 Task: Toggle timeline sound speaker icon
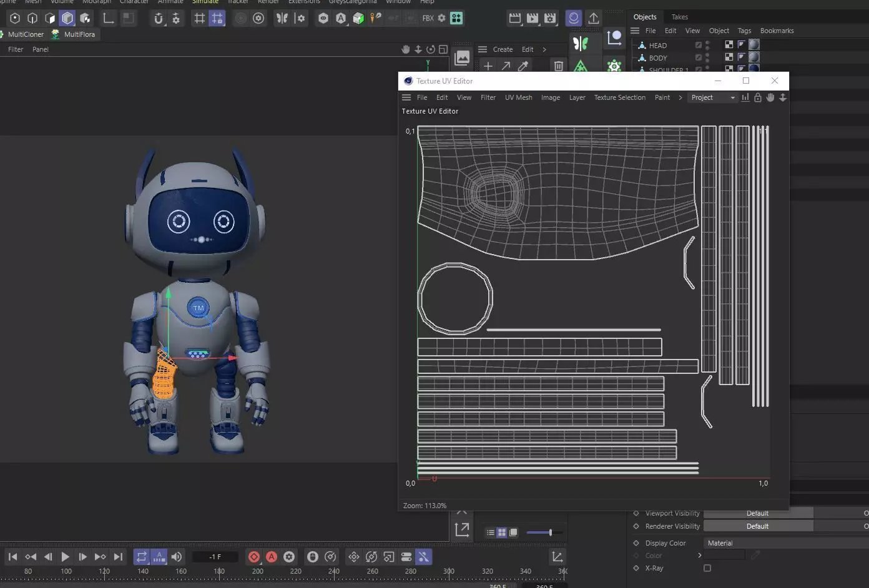[177, 557]
